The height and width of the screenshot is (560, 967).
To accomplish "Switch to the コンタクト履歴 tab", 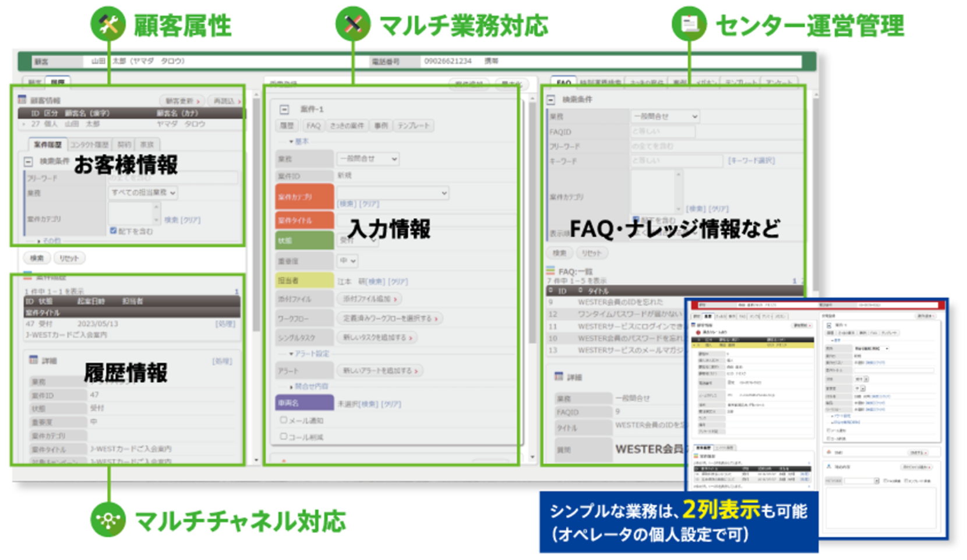I will click(x=91, y=143).
